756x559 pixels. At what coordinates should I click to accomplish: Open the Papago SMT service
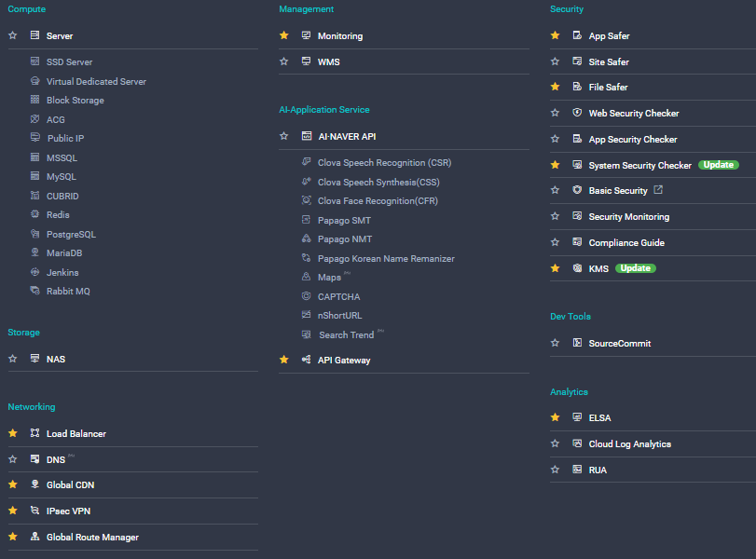click(344, 221)
